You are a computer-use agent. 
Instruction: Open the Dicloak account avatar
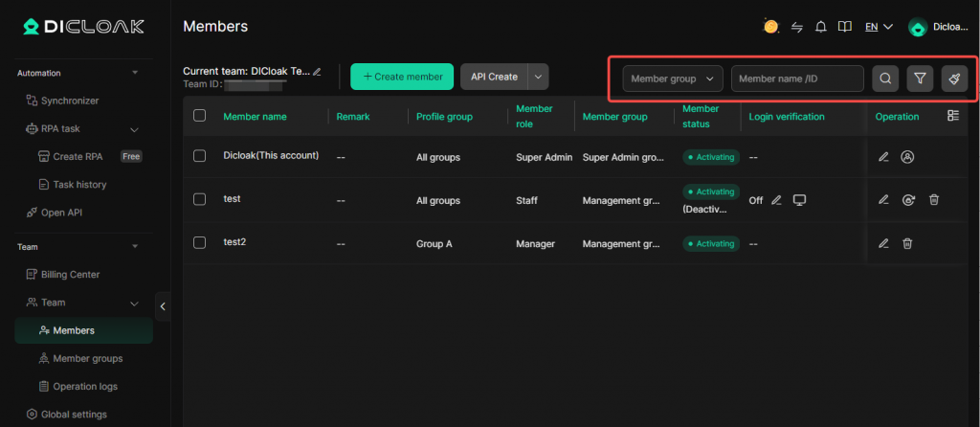click(x=918, y=27)
